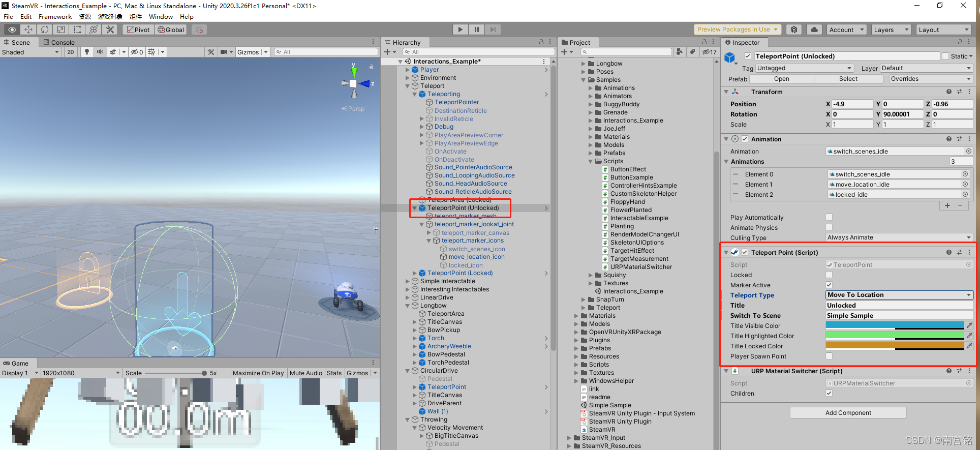Start Play mode
Image resolution: width=980 pixels, height=450 pixels.
pyautogui.click(x=460, y=29)
